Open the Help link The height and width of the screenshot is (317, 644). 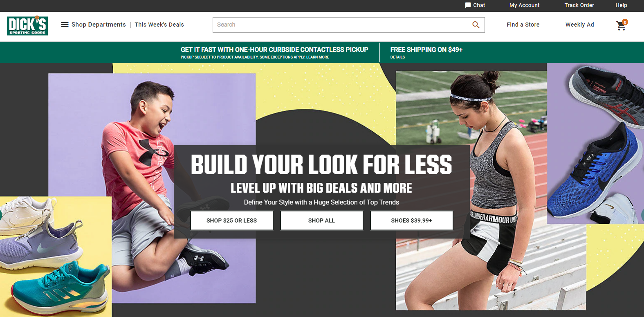[621, 5]
